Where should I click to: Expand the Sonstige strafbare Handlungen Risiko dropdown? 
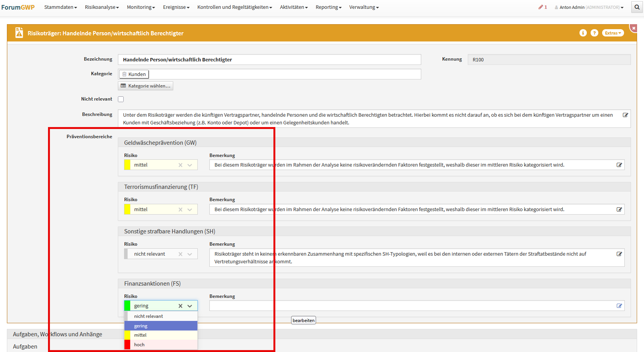point(190,254)
